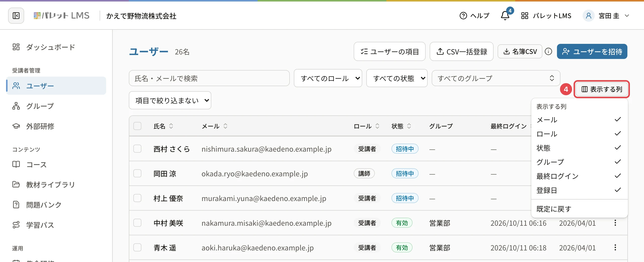Viewport: 644px width, 262px height.
Task: Download 名簿CSV
Action: pyautogui.click(x=520, y=51)
